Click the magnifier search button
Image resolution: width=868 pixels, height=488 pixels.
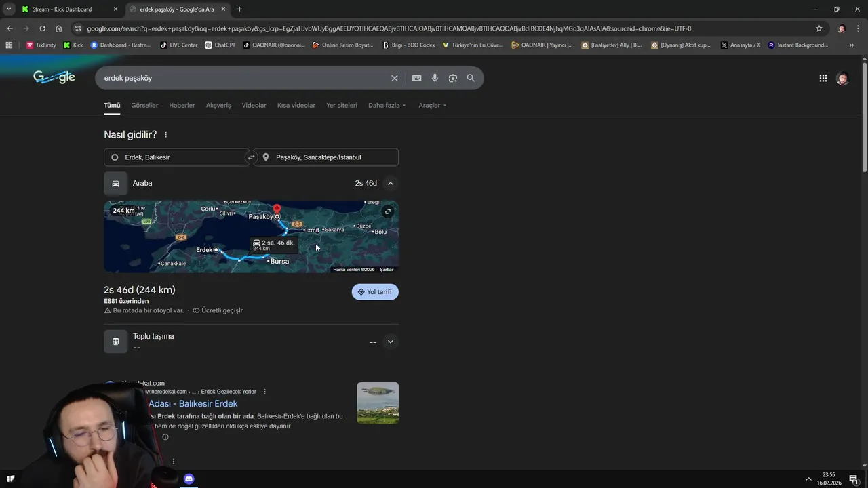click(471, 78)
